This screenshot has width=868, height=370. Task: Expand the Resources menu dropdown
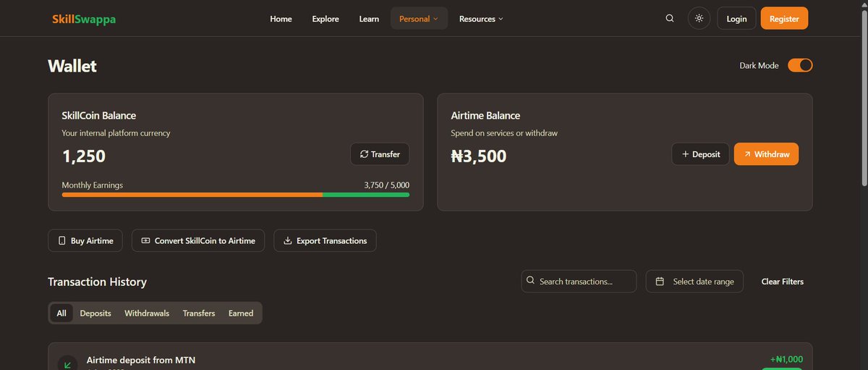click(x=481, y=19)
